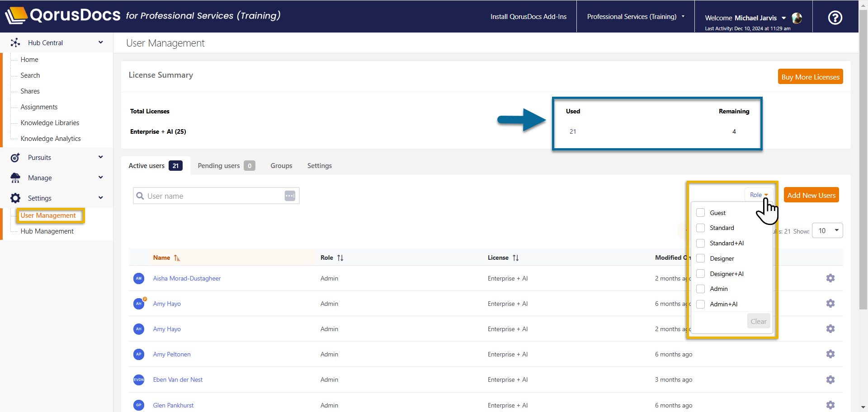Click the AP avatar for Amy Peltonen
The height and width of the screenshot is (412, 868).
139,354
